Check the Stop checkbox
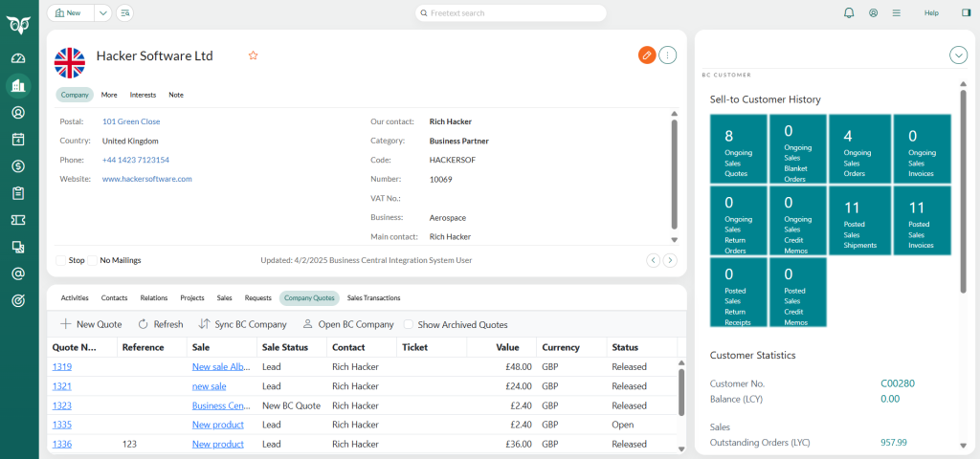 (x=60, y=260)
